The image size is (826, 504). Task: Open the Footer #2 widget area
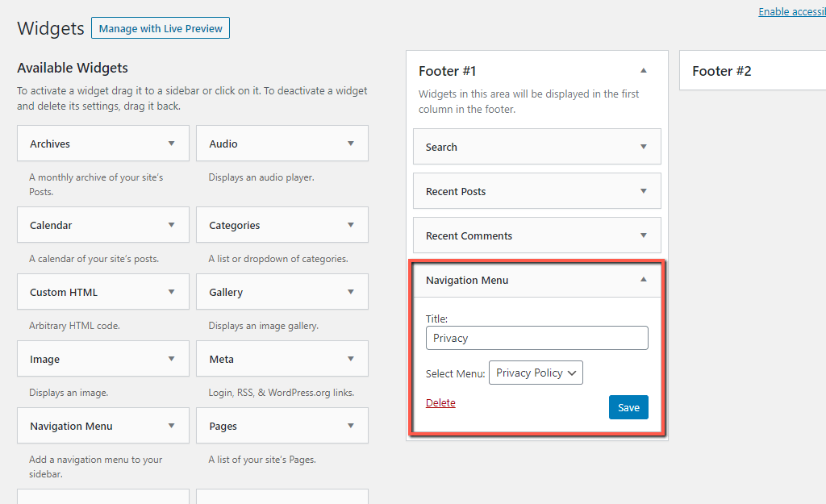[753, 71]
